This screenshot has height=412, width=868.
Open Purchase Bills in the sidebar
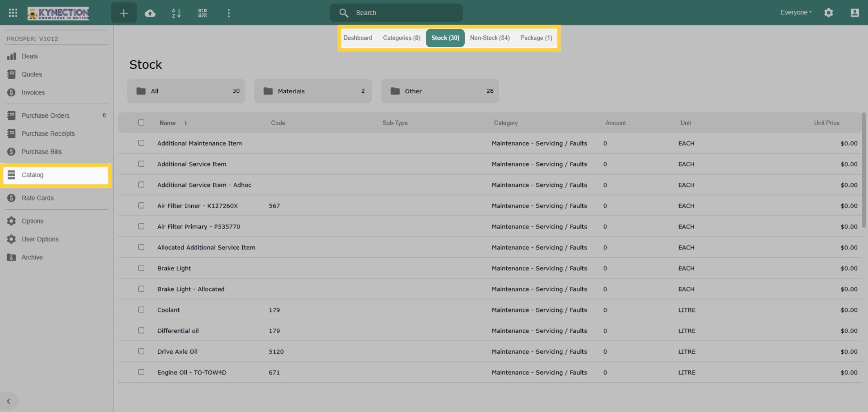pos(56,152)
